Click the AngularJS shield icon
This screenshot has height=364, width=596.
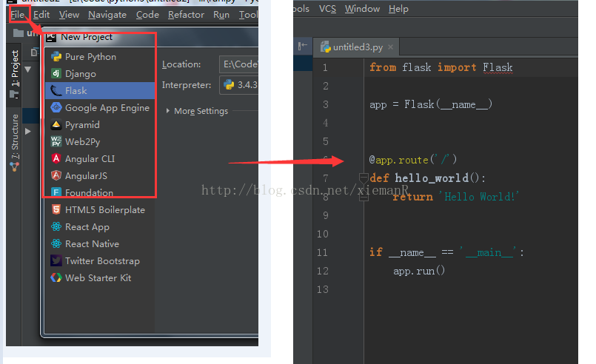tap(56, 175)
